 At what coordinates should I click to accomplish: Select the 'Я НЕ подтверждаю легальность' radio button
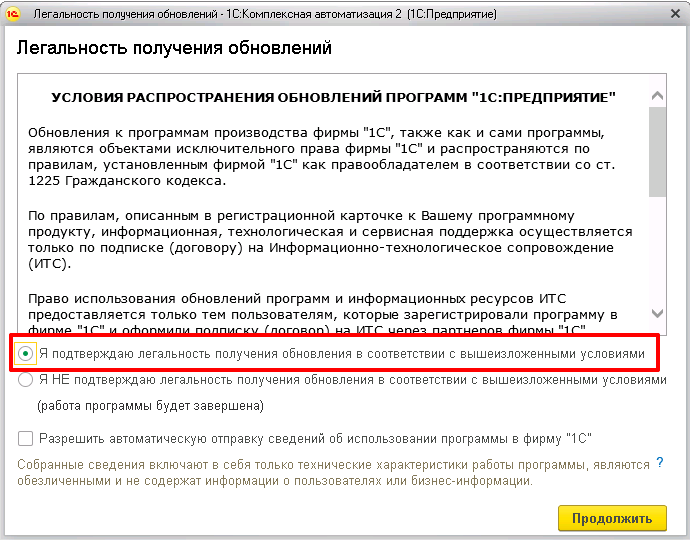click(26, 379)
